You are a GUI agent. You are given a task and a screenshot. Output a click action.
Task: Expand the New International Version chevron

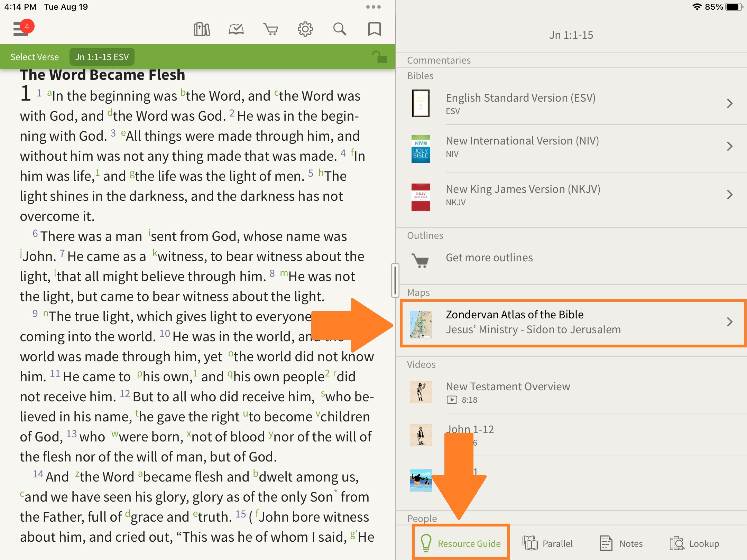coord(729,146)
